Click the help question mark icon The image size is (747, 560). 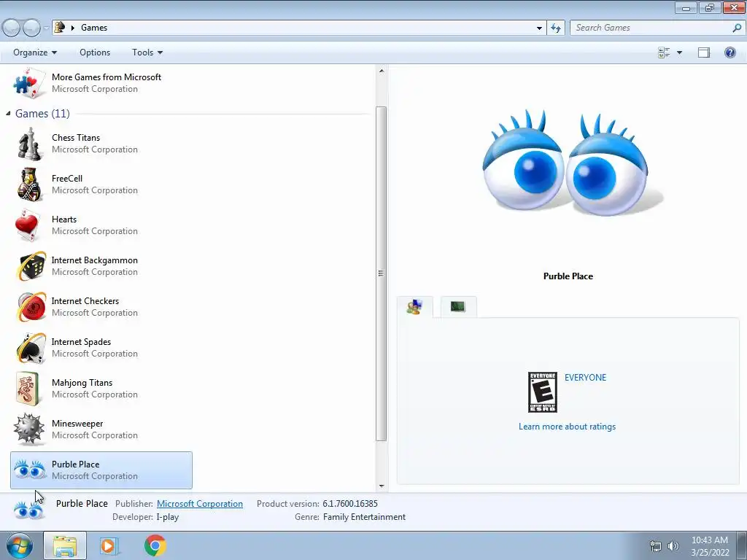point(729,52)
